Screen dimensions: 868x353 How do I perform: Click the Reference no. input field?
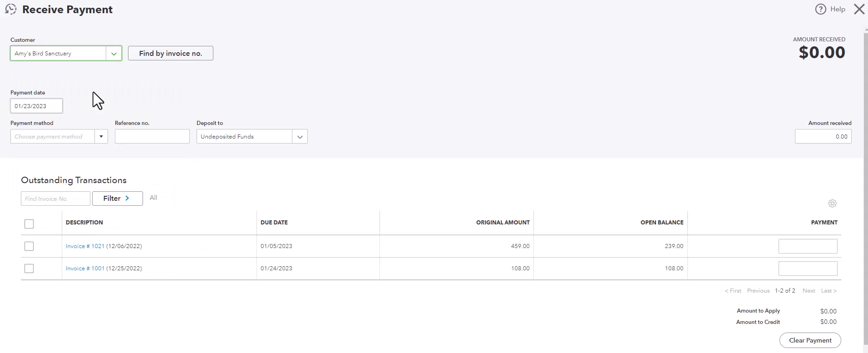tap(152, 136)
